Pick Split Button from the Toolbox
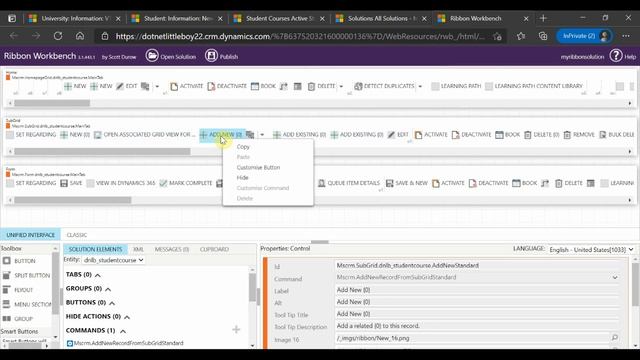640x360 pixels. (x=26, y=276)
